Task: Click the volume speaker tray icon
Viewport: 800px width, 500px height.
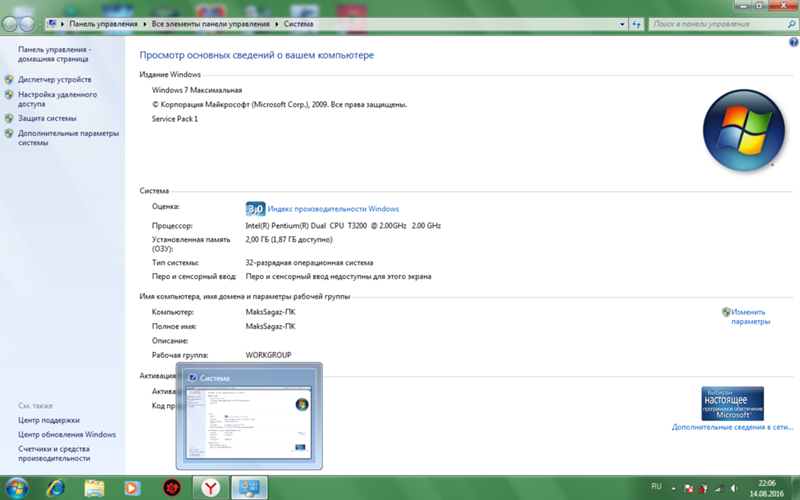Action: click(x=734, y=489)
